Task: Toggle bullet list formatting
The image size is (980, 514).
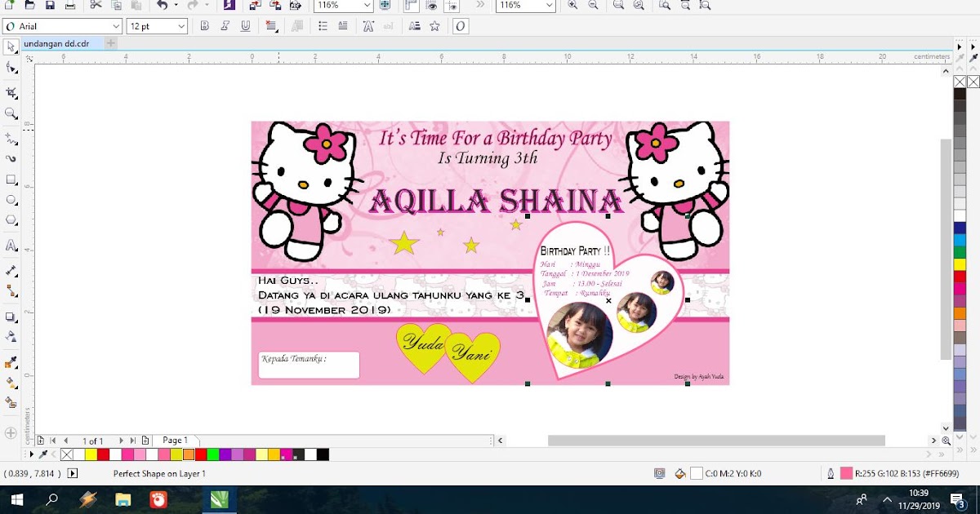Action: 323,26
